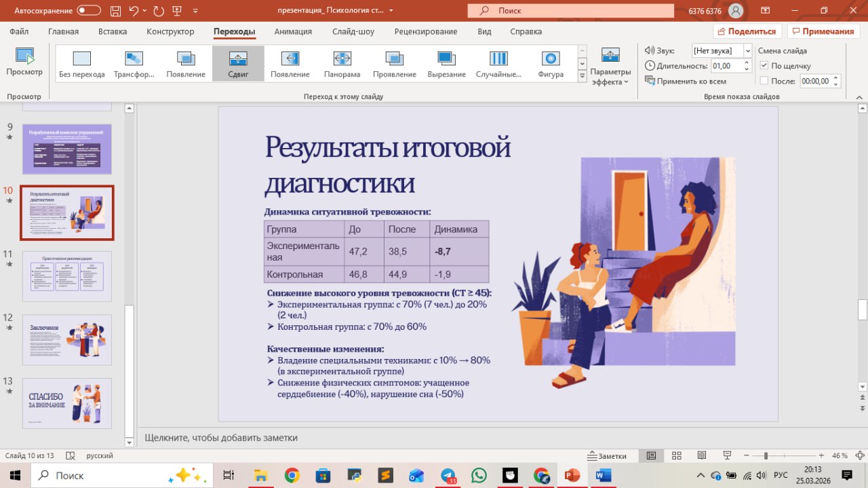Click the Поделиться button

tap(747, 31)
